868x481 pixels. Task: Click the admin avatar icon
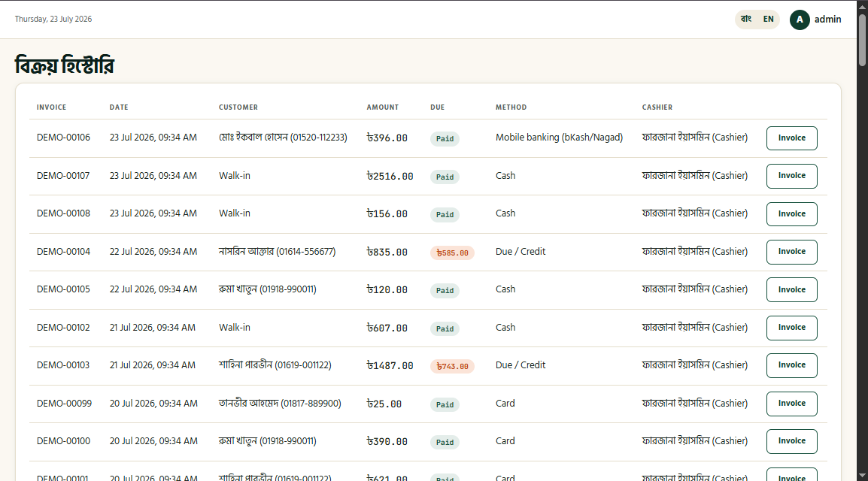pyautogui.click(x=800, y=20)
